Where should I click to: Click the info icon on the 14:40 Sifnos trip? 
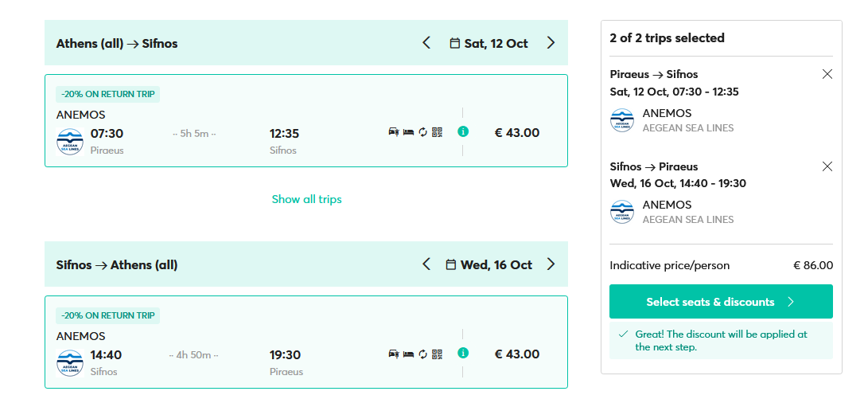pyautogui.click(x=463, y=353)
